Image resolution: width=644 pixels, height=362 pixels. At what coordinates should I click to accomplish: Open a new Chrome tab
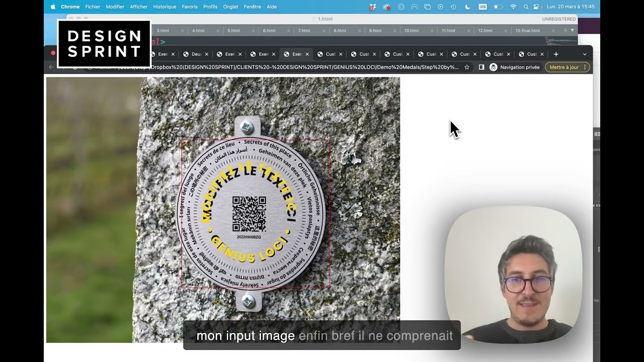556,54
